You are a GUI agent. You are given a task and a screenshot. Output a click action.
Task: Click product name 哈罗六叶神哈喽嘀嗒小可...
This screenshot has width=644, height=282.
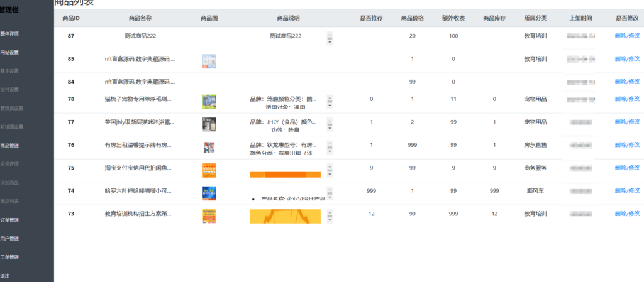[138, 190]
